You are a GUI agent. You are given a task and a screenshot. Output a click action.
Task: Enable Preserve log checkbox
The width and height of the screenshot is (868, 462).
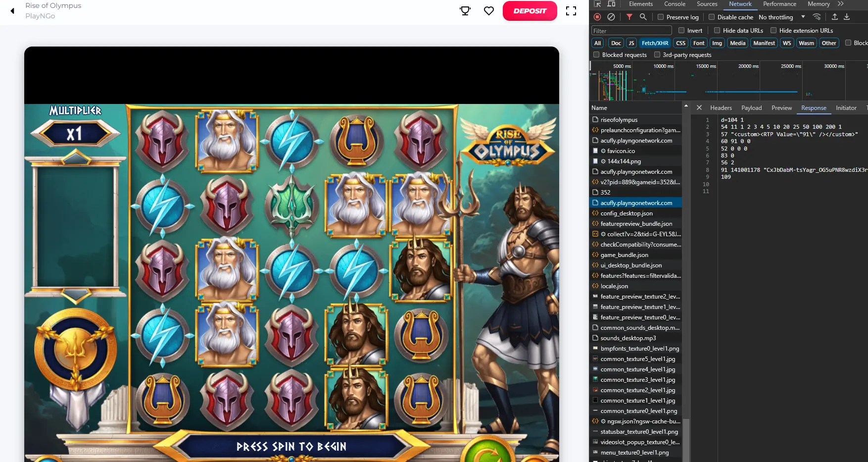pos(660,17)
